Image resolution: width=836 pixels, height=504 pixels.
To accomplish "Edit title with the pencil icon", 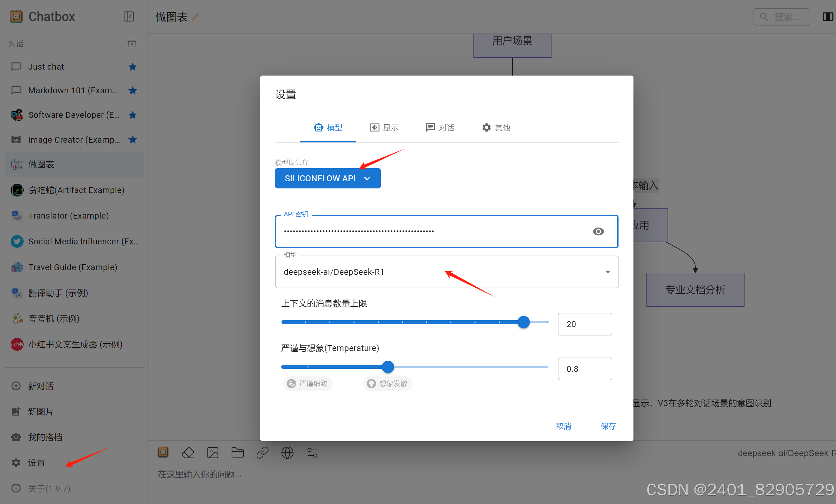I will click(196, 16).
